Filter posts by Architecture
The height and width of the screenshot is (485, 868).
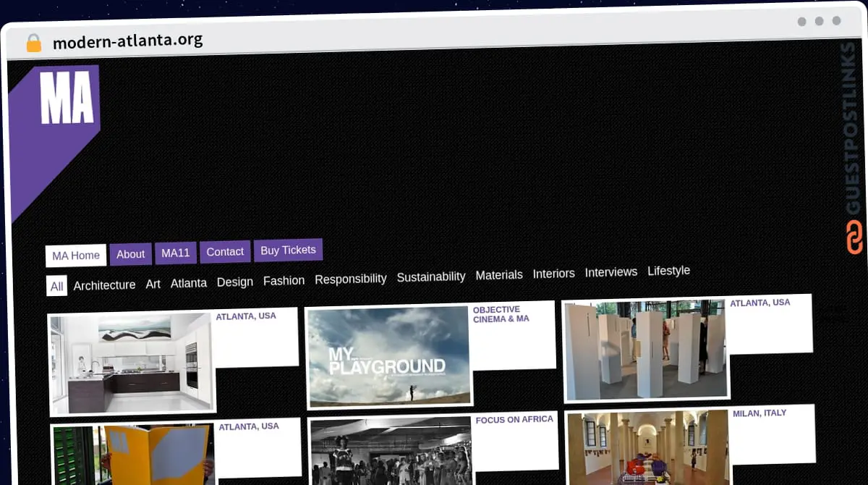(104, 285)
